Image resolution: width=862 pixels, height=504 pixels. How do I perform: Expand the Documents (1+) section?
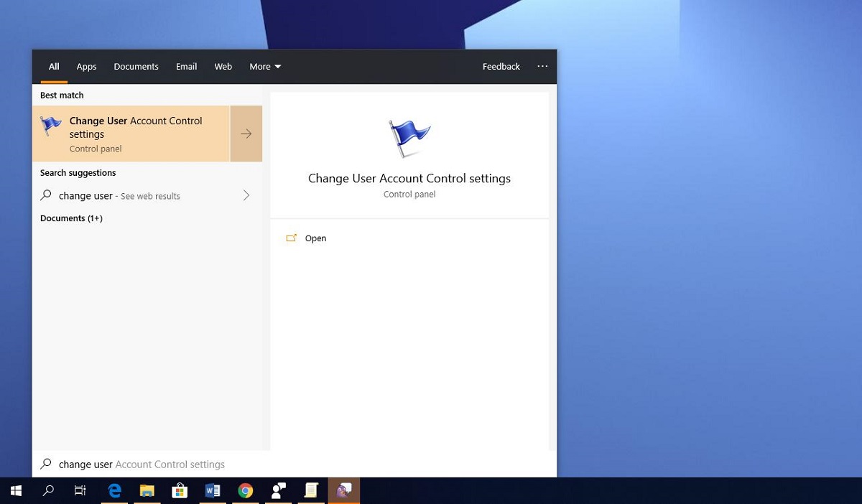pos(71,218)
